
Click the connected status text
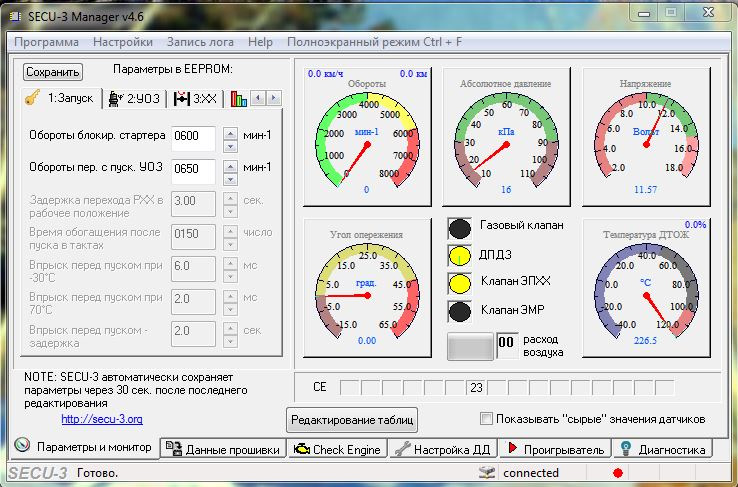(531, 473)
